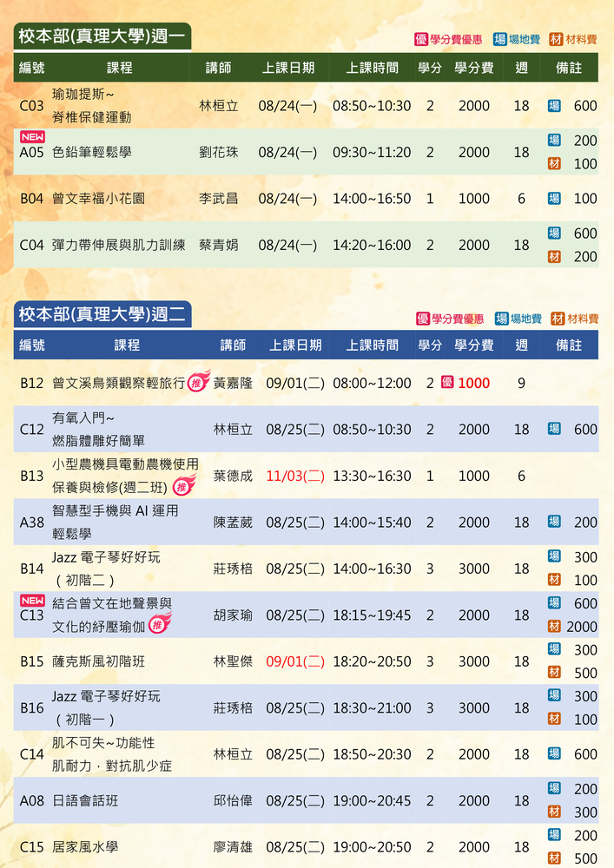The height and width of the screenshot is (868, 614).
Task: Click teacher name 劉花珠
Action: pyautogui.click(x=219, y=152)
